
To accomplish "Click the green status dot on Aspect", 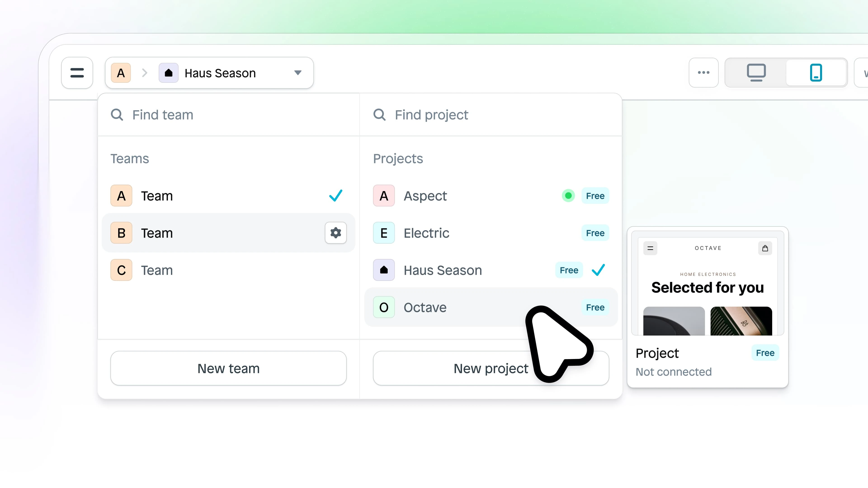I will [x=568, y=196].
